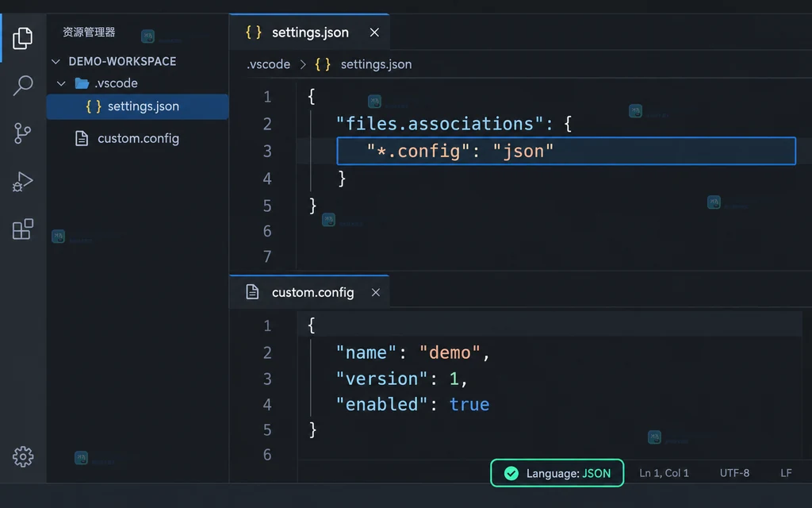Click the Language: JSON status indicator
Viewport: 812px width, 508px height.
point(557,473)
